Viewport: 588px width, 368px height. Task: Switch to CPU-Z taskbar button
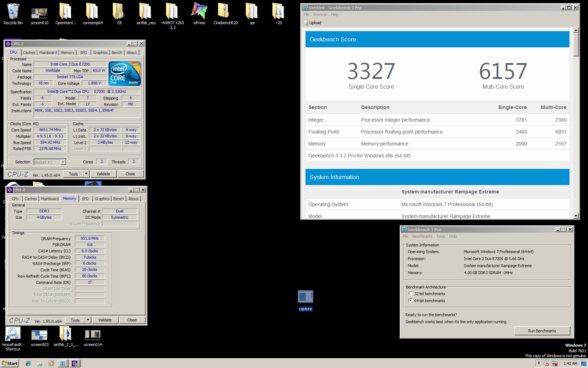[x=75, y=363]
